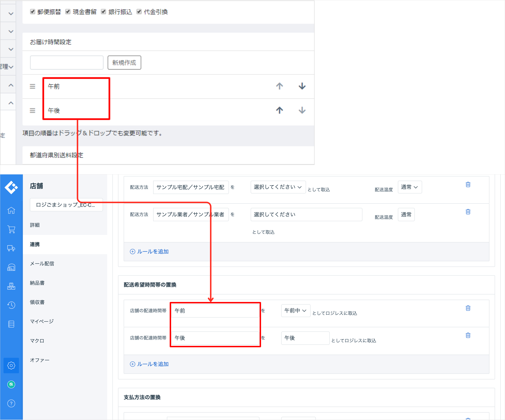Toggle the 銀行振込 checkbox

103,12
